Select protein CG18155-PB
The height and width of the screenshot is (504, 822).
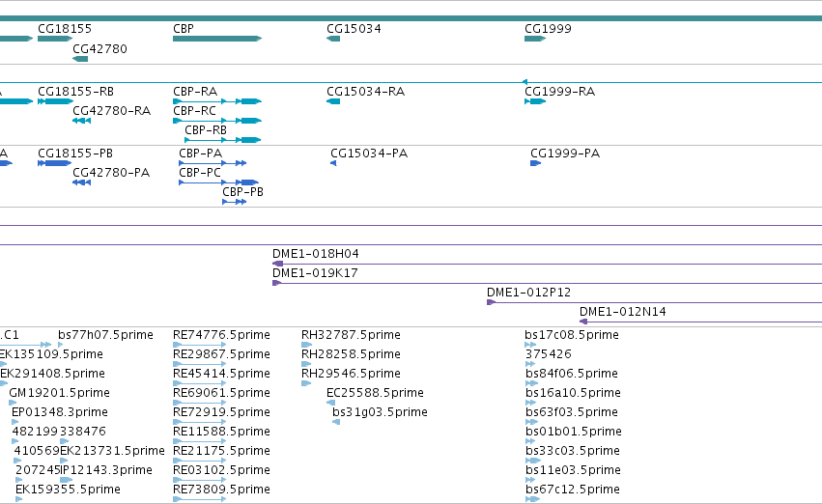tap(75, 154)
